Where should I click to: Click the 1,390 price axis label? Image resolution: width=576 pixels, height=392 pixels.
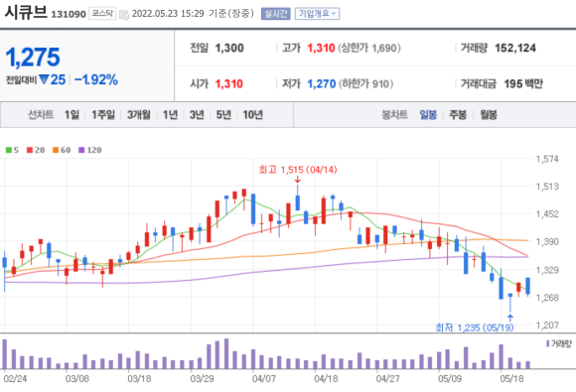coord(547,241)
